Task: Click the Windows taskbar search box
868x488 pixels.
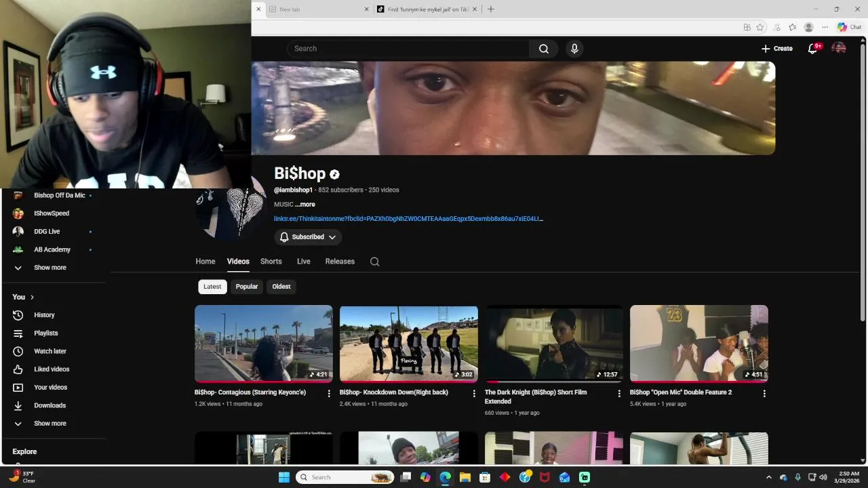Action: (346, 477)
